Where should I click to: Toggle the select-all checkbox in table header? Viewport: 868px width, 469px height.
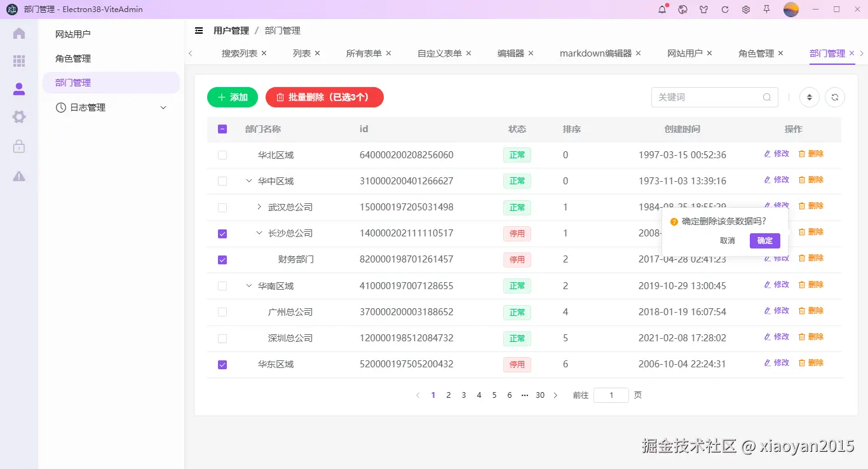point(222,128)
